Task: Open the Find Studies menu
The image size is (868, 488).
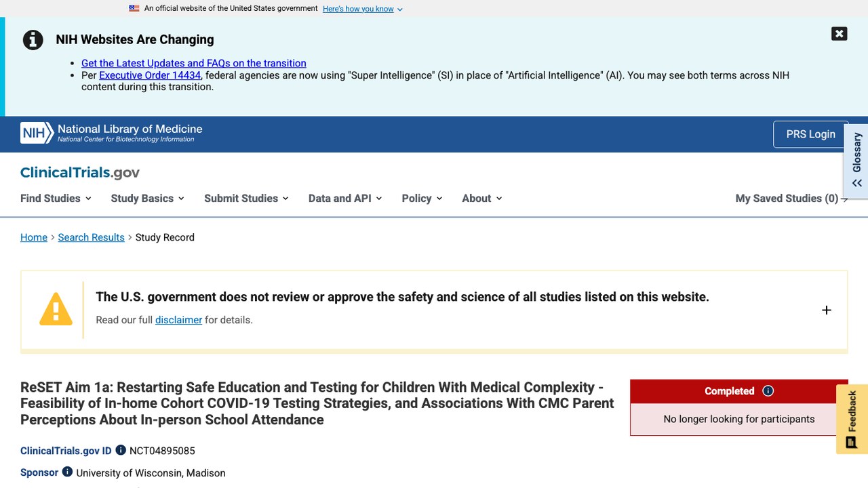Action: point(56,199)
